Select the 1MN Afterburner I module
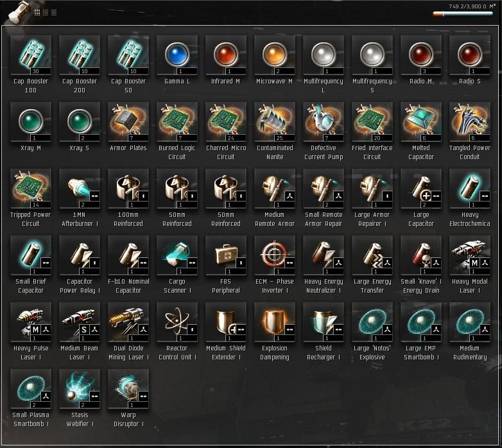 (80, 189)
